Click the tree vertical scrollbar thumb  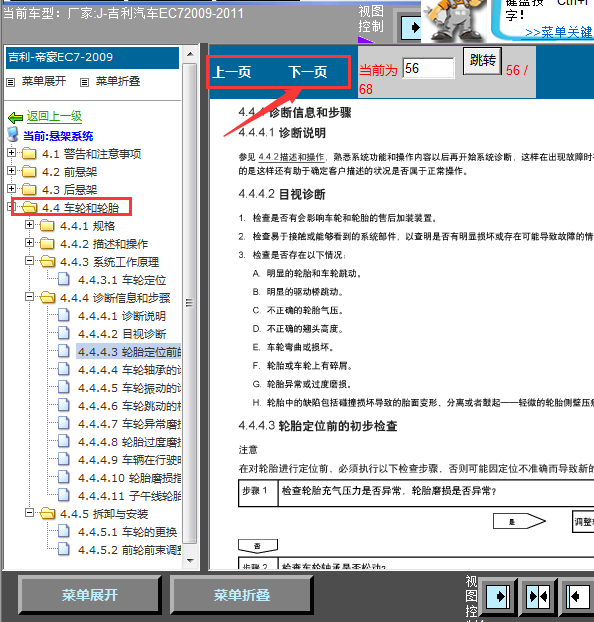[190, 303]
